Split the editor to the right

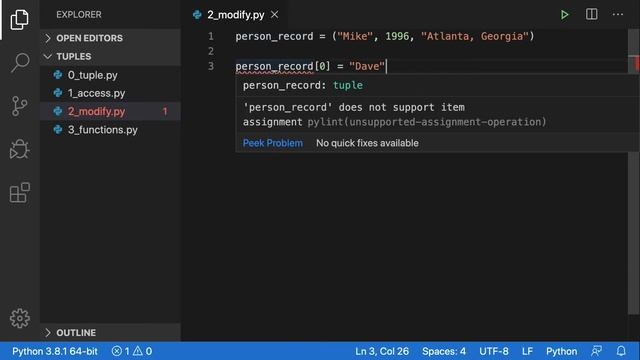coord(591,14)
